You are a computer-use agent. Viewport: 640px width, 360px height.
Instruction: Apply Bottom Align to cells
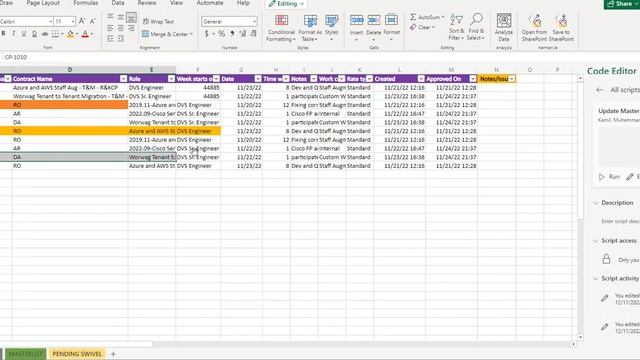[131, 17]
